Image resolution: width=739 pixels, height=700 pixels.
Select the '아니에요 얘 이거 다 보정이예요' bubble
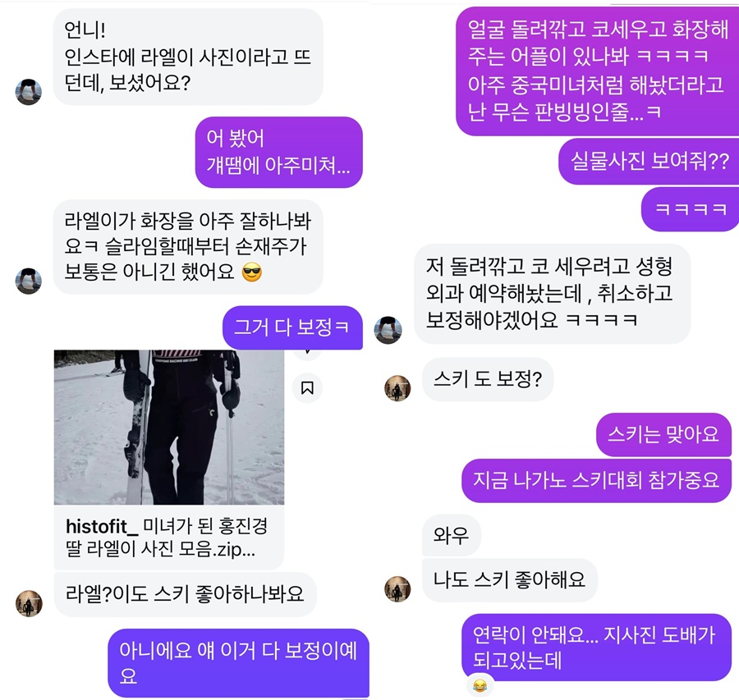coord(238,663)
